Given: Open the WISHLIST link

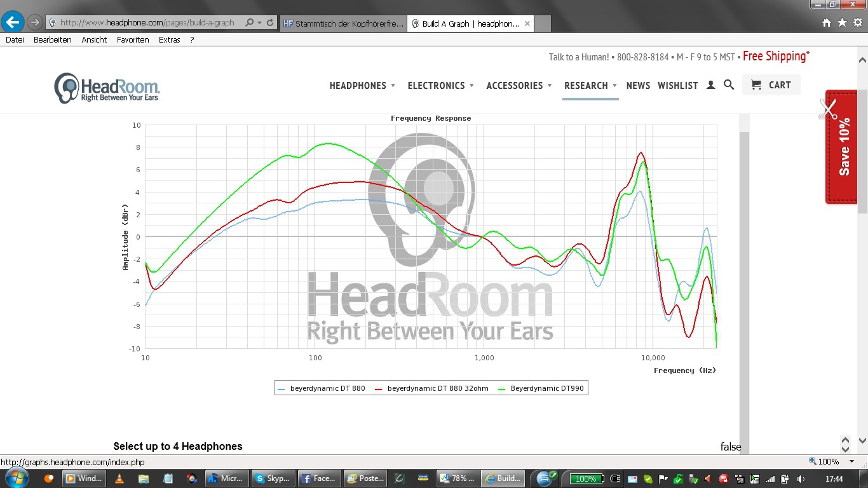Looking at the screenshot, I should (x=677, y=86).
